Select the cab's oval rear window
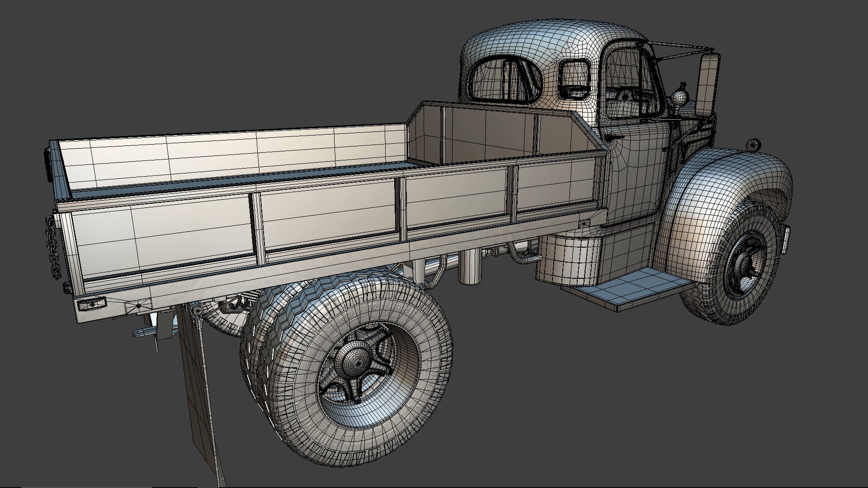This screenshot has height=488, width=868. click(x=504, y=80)
